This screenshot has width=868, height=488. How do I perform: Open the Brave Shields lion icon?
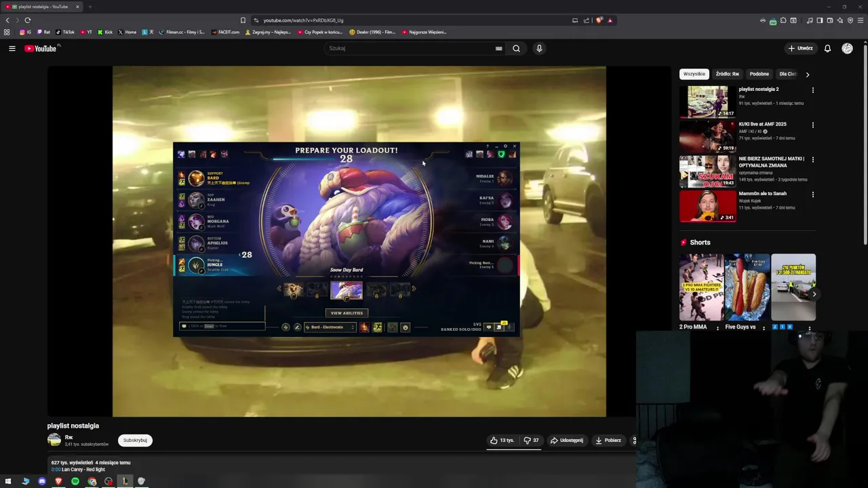tap(599, 20)
